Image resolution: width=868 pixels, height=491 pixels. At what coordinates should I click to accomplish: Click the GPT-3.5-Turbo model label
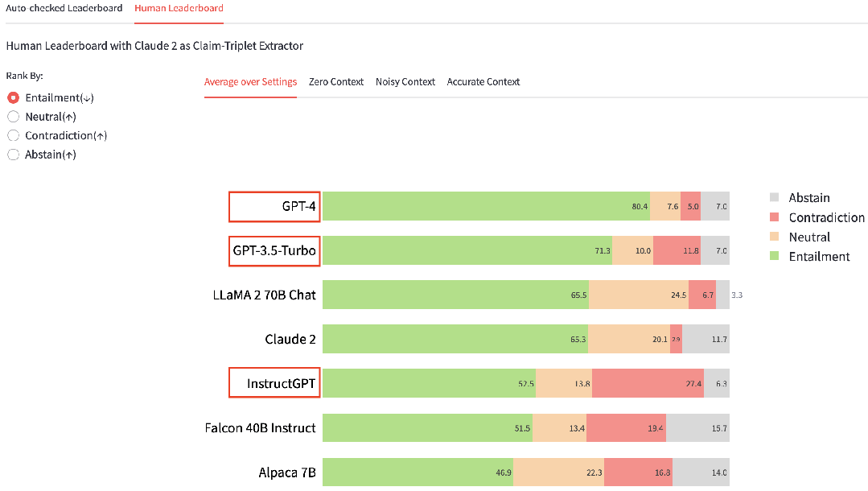274,251
